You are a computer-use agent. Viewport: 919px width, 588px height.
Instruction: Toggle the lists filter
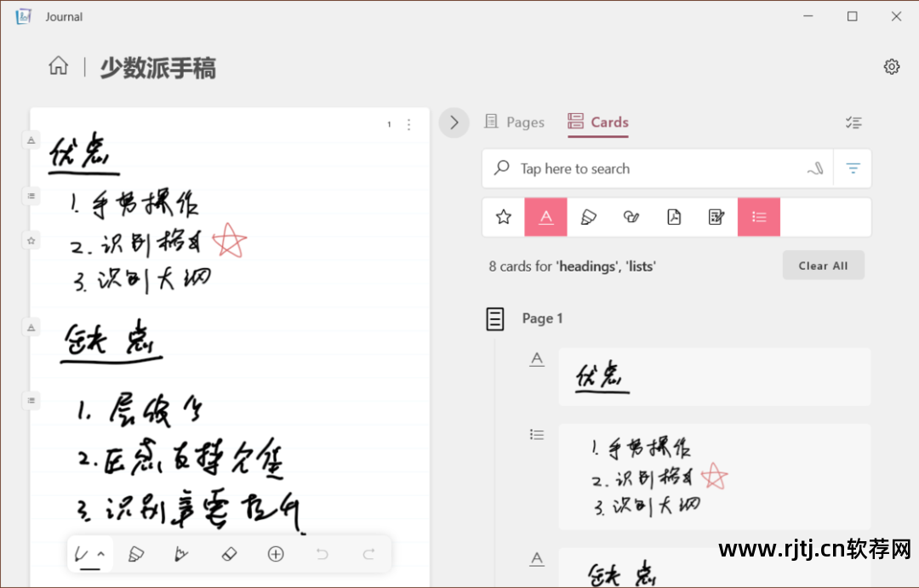click(759, 217)
